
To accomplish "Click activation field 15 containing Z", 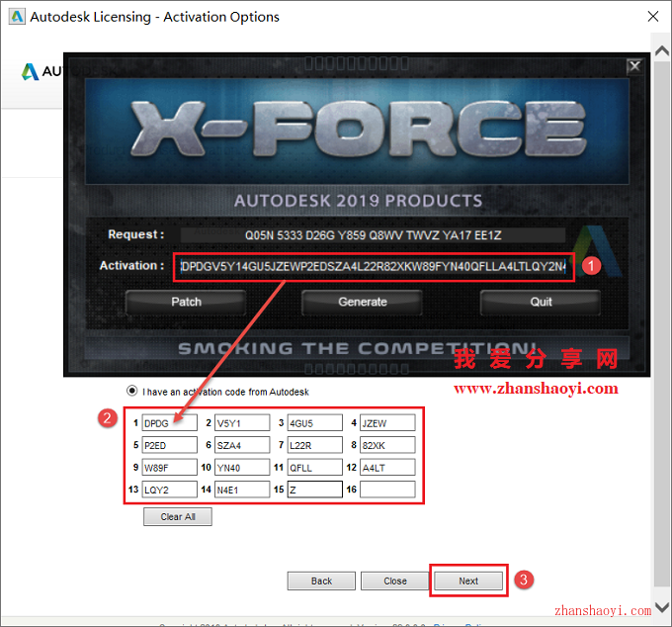I will point(315,490).
